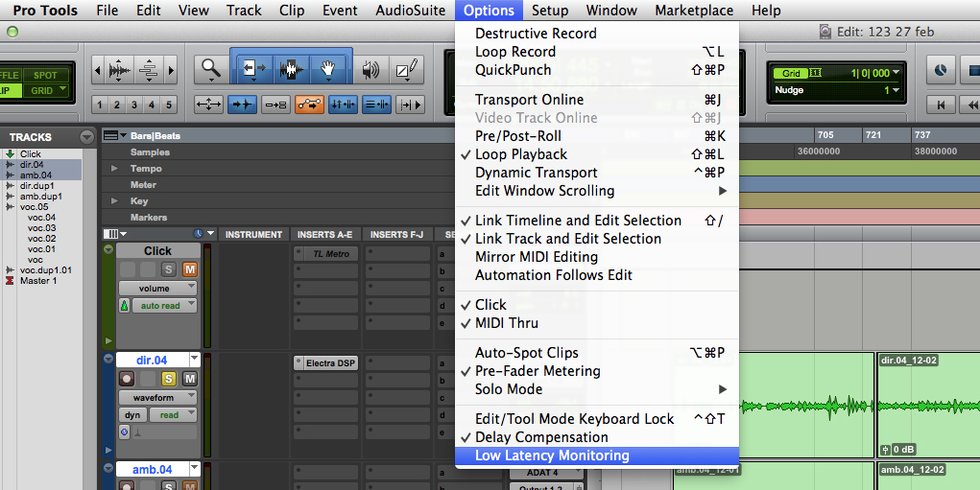This screenshot has height=490, width=980.
Task: Click the MIDI zoom button
Action: (x=148, y=70)
